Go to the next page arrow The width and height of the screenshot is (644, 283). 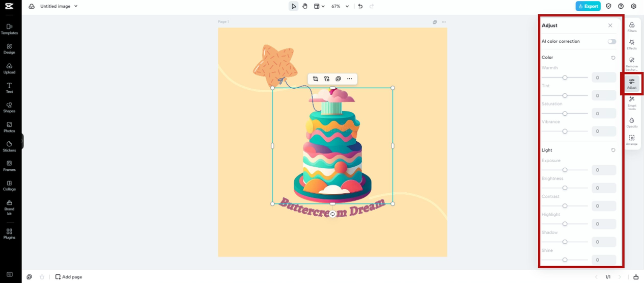pos(620,277)
